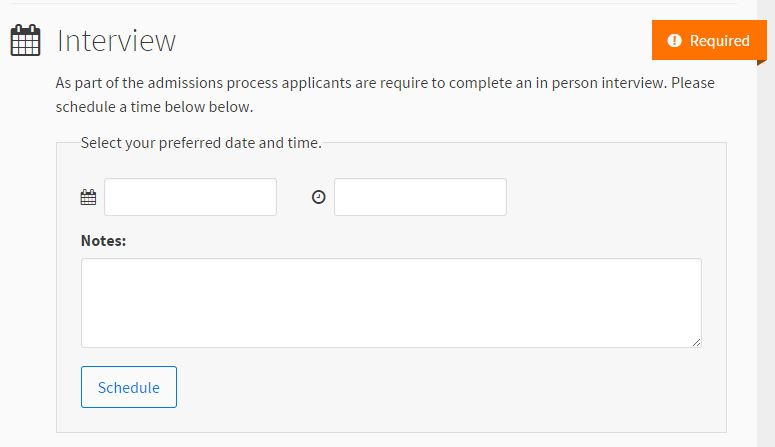
Task: Focus the preferred date input field
Action: point(190,197)
